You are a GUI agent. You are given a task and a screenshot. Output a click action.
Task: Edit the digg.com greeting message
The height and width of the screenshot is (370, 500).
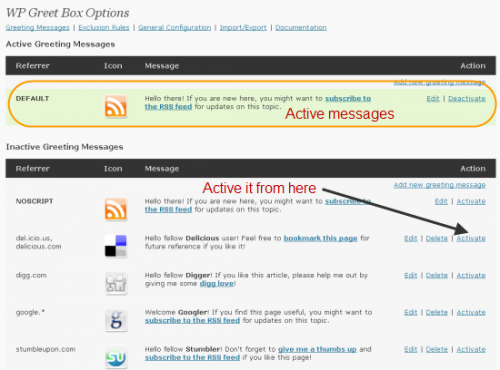coord(411,275)
